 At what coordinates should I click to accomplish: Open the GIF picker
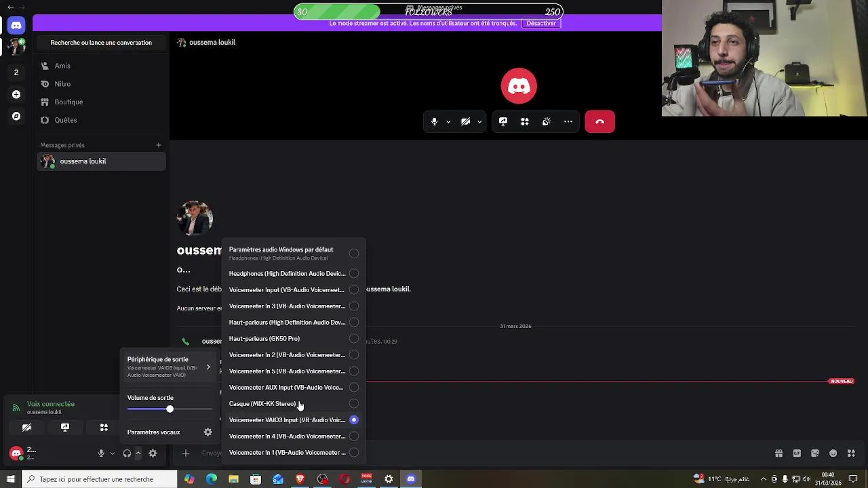[797, 453]
